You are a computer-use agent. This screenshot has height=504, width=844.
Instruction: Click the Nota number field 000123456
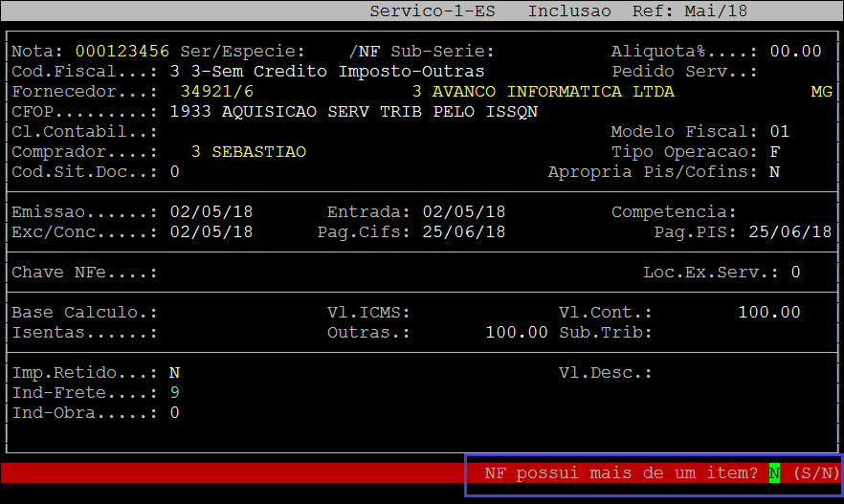pyautogui.click(x=122, y=51)
